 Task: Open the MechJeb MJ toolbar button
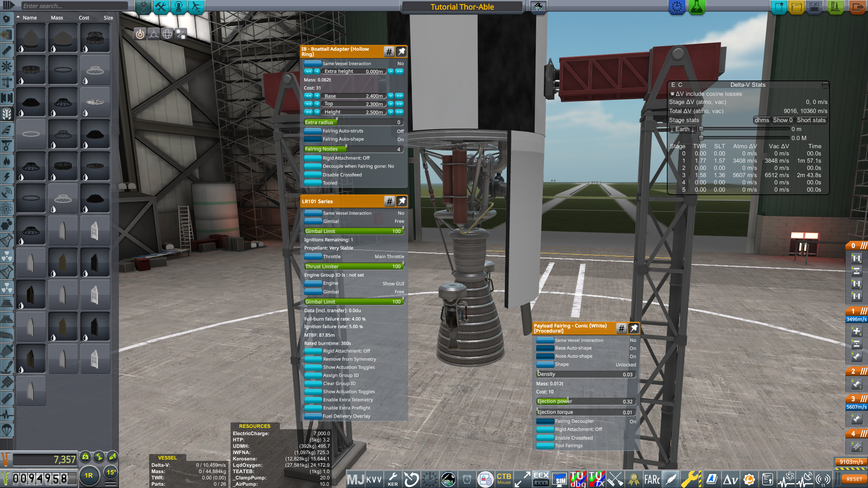355,479
